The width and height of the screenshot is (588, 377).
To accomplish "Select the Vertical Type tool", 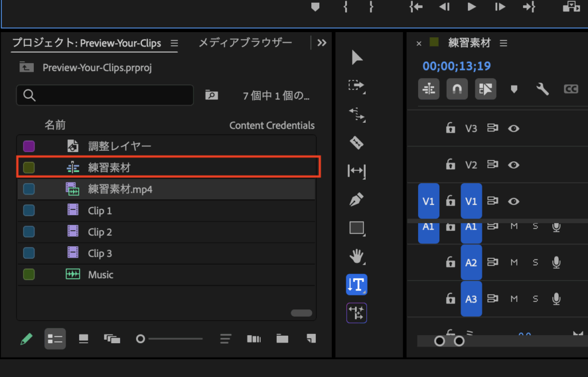I will 357,284.
